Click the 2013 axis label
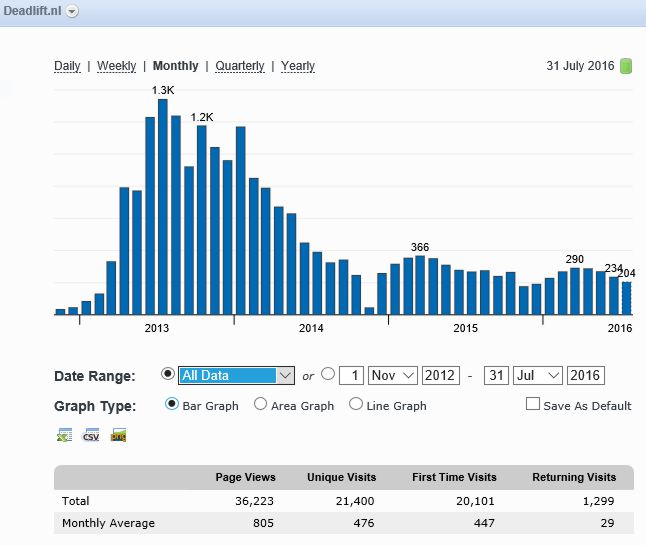Viewport: 646px width, 545px height. click(x=157, y=328)
